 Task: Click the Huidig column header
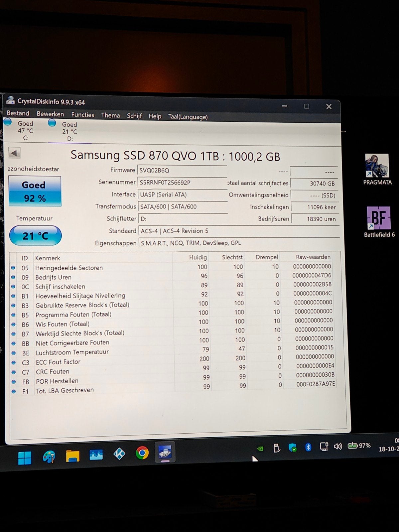coord(198,257)
